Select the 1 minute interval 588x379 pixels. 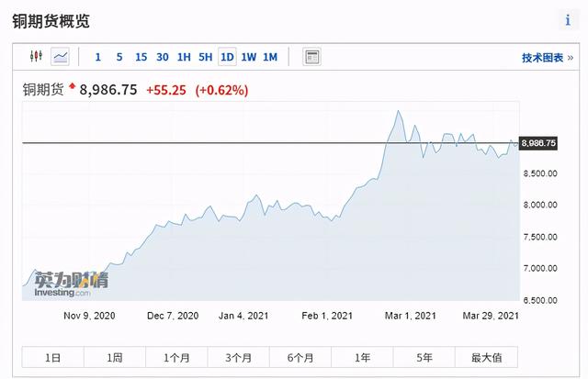coord(98,57)
